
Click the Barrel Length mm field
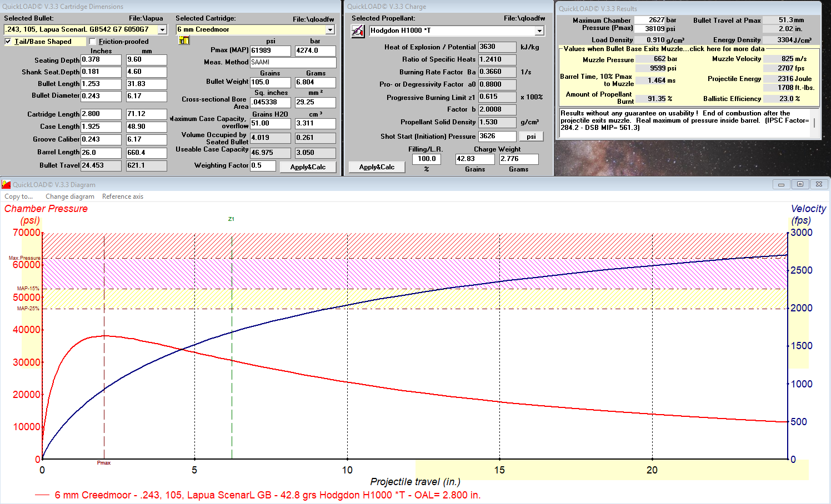(x=147, y=153)
